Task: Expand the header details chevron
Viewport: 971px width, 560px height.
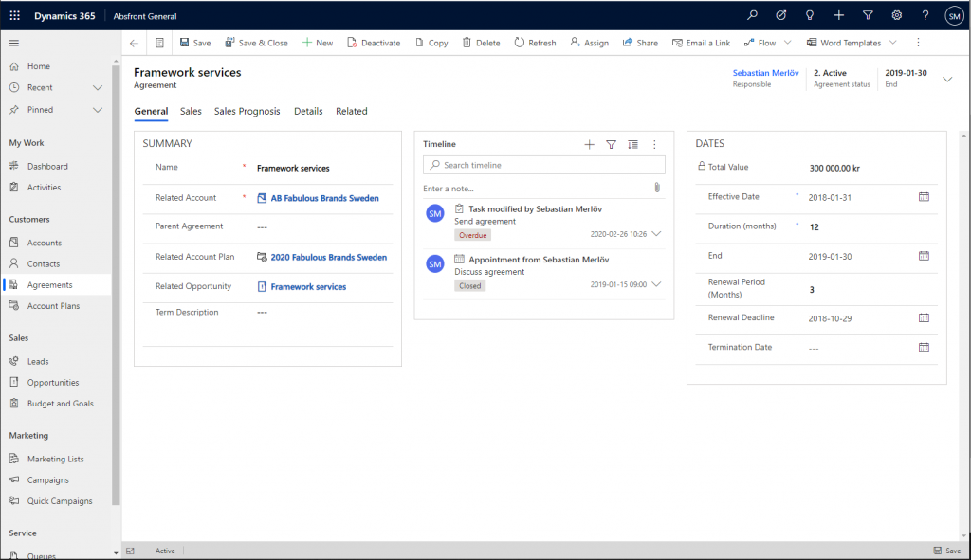Action: [947, 80]
